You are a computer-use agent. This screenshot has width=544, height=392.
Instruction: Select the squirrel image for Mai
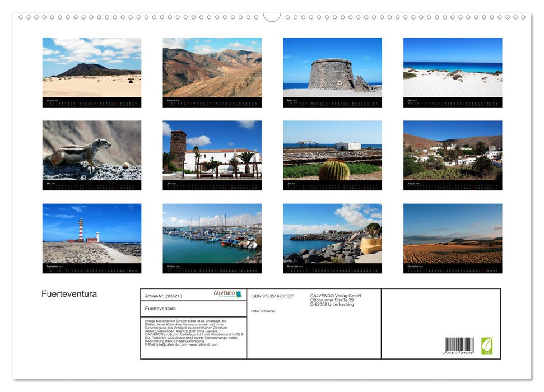[91, 150]
